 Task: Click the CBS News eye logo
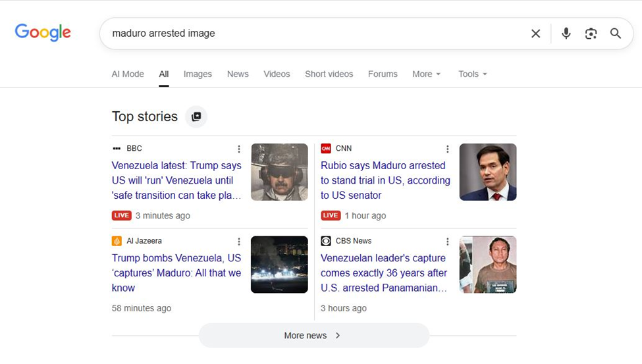[326, 241]
